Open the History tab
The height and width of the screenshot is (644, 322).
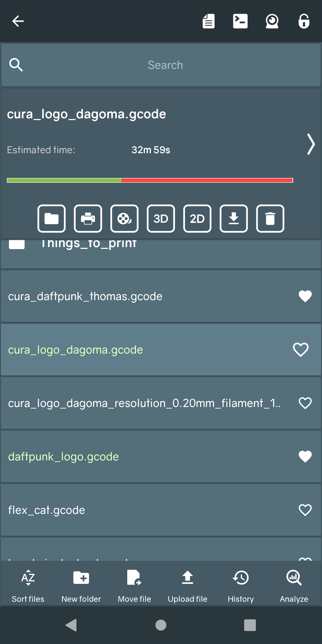[241, 585]
